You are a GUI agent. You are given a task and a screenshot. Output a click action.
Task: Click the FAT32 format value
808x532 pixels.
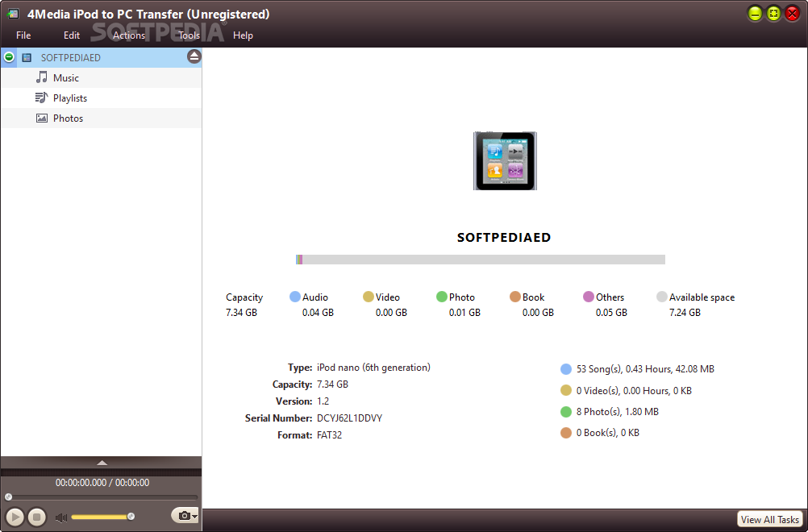[x=329, y=435]
